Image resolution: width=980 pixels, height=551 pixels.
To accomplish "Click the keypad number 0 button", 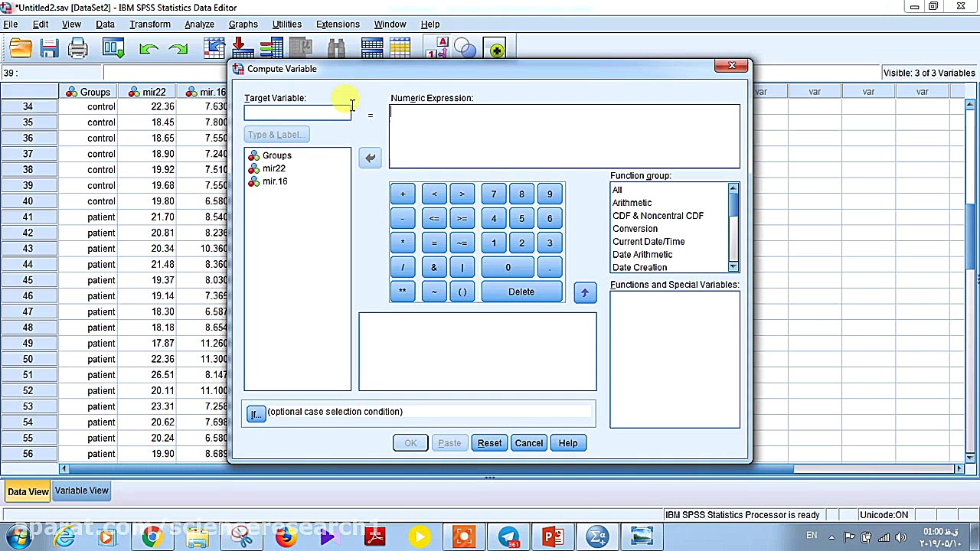I will (508, 267).
